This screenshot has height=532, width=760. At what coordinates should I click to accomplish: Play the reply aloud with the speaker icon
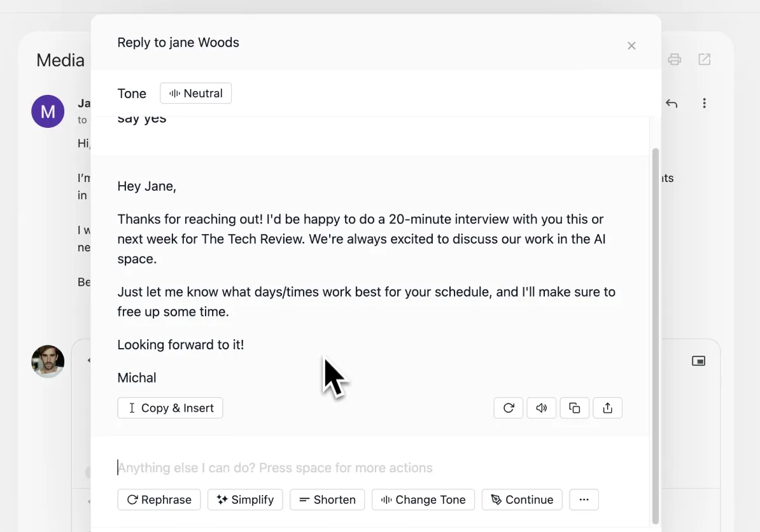(542, 408)
